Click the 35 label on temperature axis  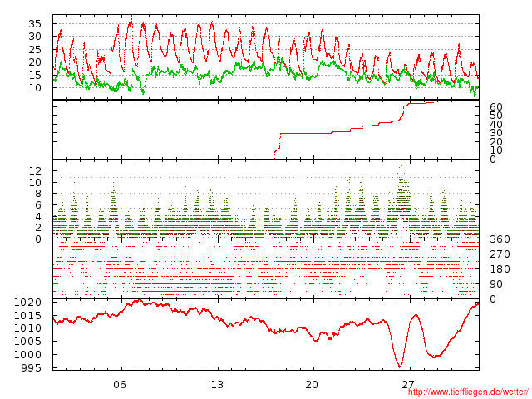35,24
